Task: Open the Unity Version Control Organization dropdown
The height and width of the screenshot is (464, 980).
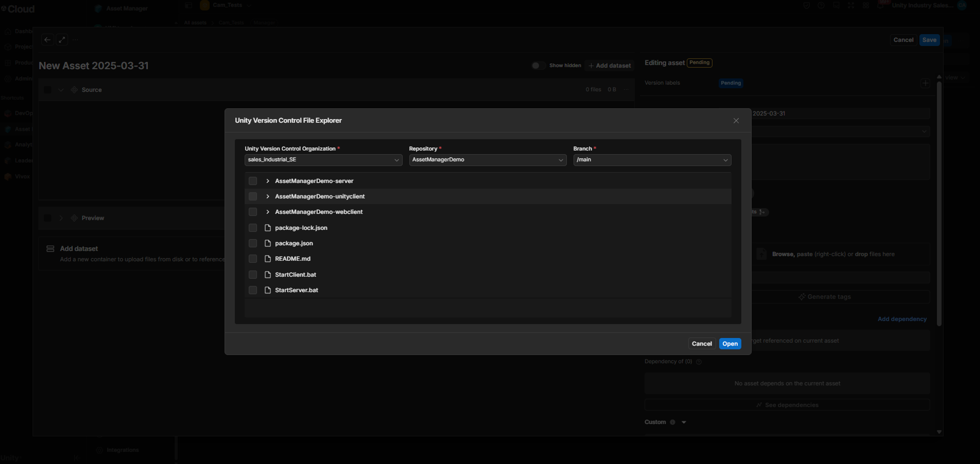Action: (x=324, y=160)
